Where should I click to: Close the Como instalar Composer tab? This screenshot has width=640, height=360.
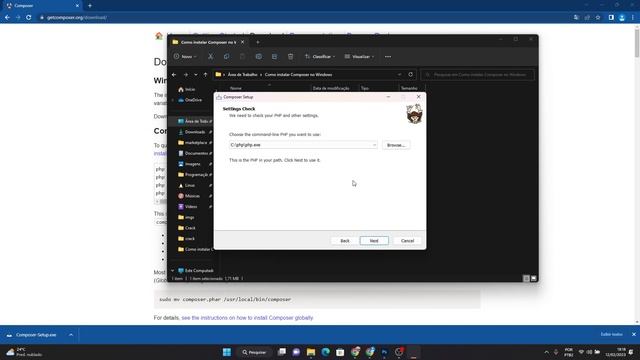point(242,42)
